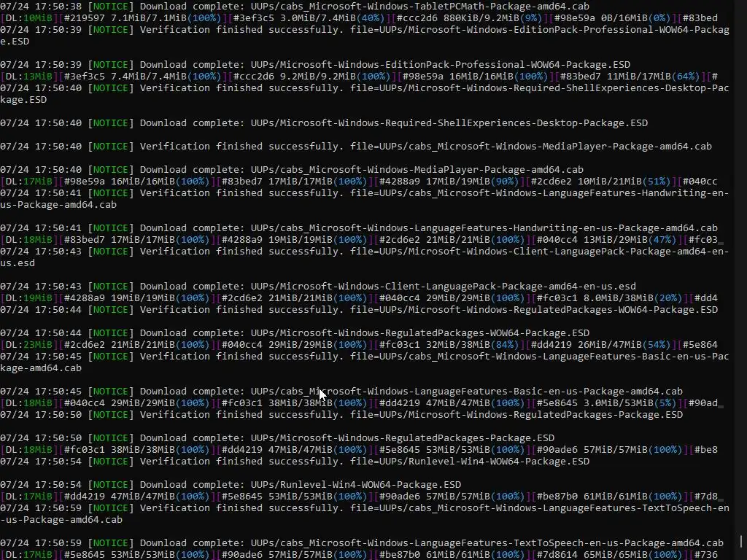Click download complete line for LanguageFeatures-Basic-en-us-Package-amd64.cab
Screen dimensions: 747x560
(x=341, y=392)
